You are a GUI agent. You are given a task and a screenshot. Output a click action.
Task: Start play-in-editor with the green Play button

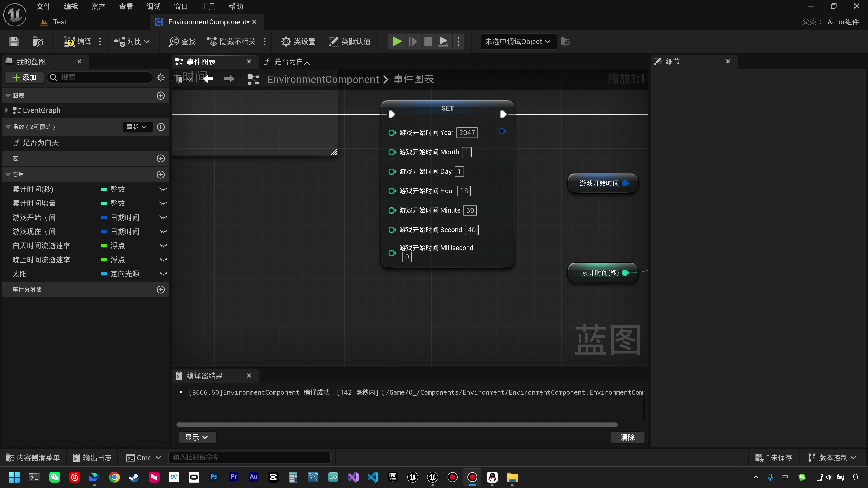(x=397, y=41)
